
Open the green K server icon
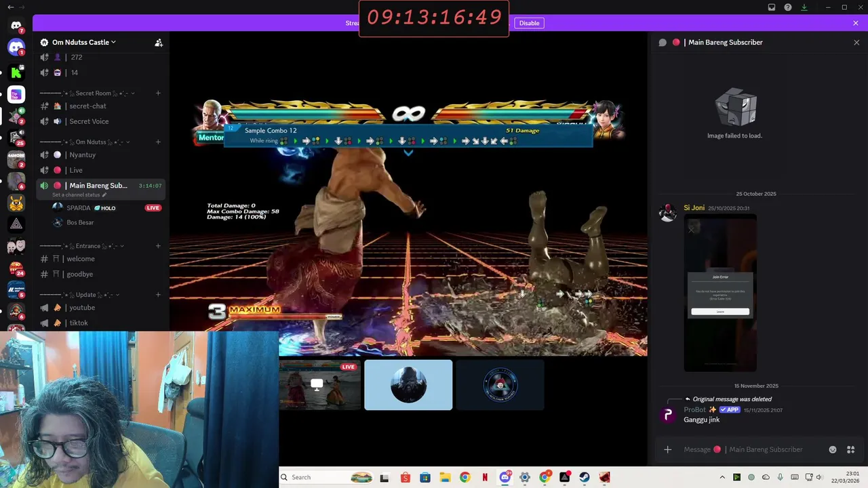(x=16, y=72)
